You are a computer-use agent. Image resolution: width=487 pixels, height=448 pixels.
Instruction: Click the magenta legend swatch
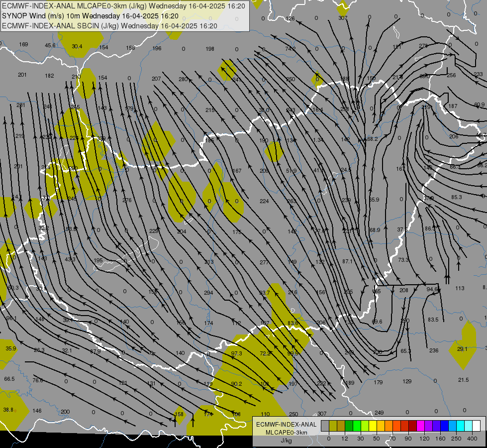click(x=421, y=426)
